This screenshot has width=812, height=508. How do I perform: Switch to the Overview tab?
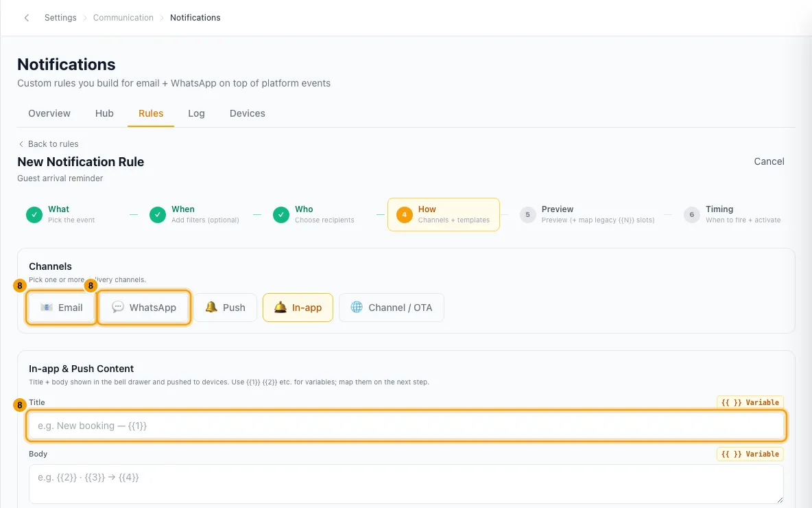click(49, 113)
